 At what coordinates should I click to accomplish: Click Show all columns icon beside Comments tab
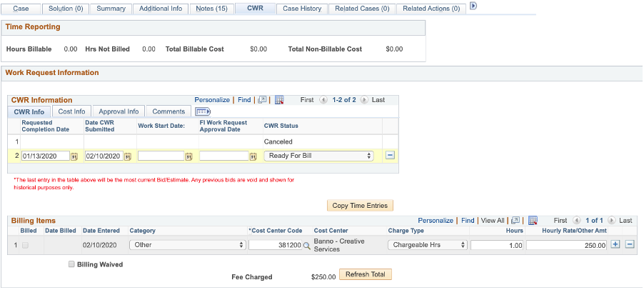point(202,111)
